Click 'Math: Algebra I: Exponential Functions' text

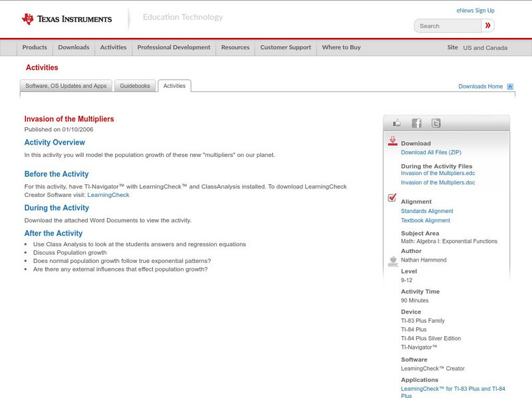coord(449,241)
